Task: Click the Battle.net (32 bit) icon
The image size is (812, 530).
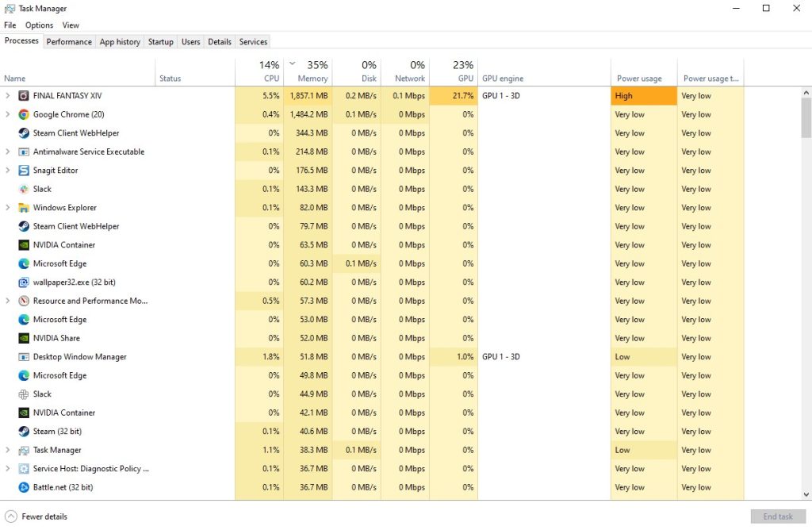Action: (x=24, y=487)
